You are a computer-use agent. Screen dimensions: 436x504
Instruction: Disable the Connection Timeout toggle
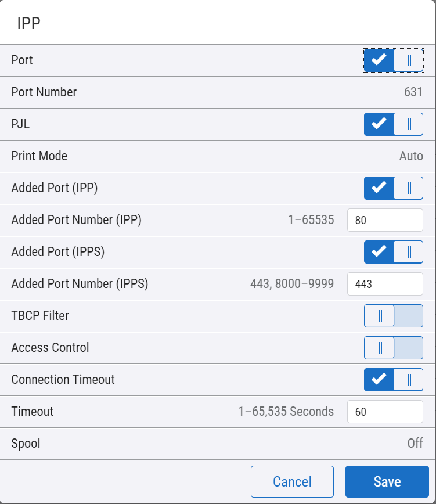tap(393, 379)
